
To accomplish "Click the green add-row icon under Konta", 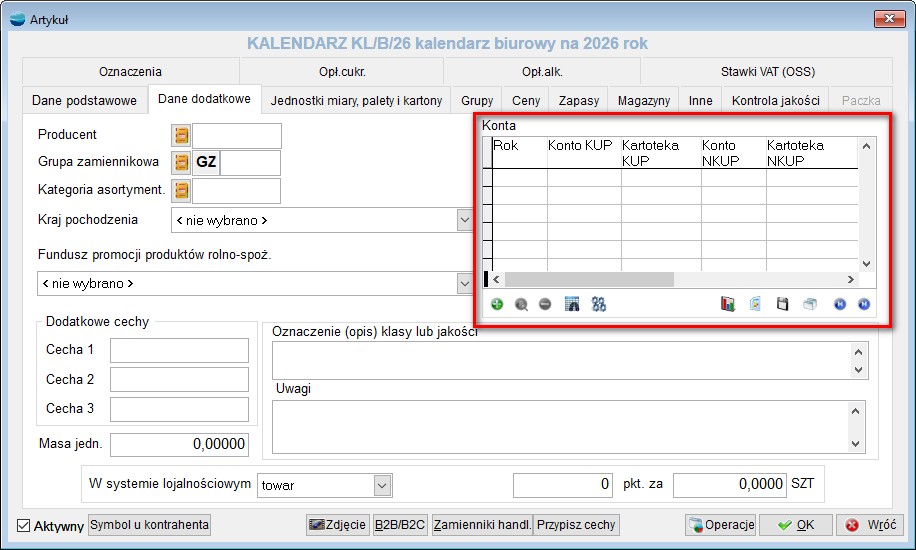I will (497, 304).
